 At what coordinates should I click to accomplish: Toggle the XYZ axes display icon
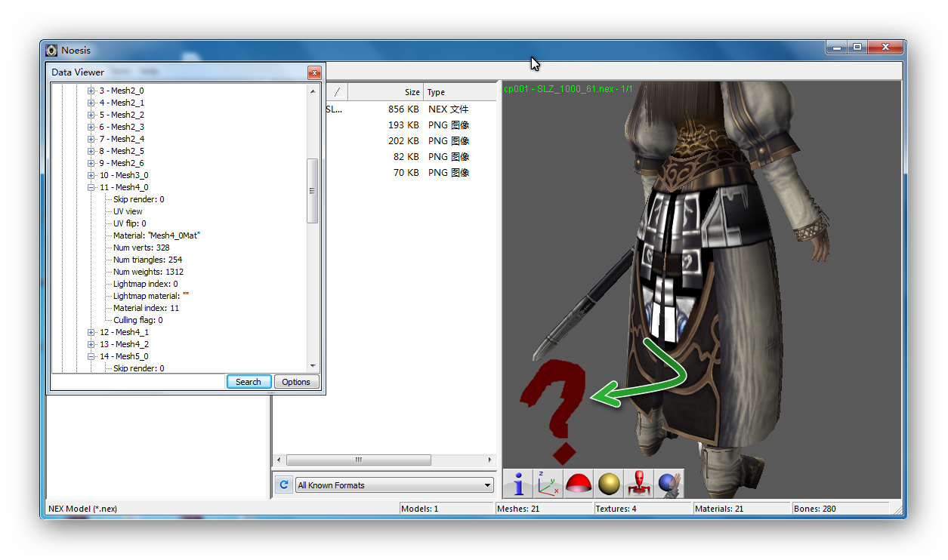(548, 484)
